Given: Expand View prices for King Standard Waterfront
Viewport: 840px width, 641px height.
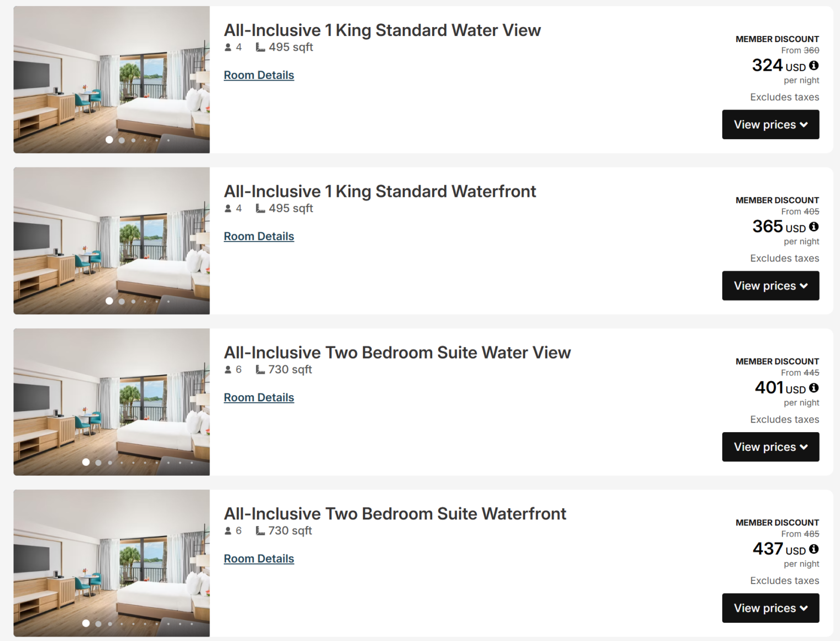Looking at the screenshot, I should 770,286.
